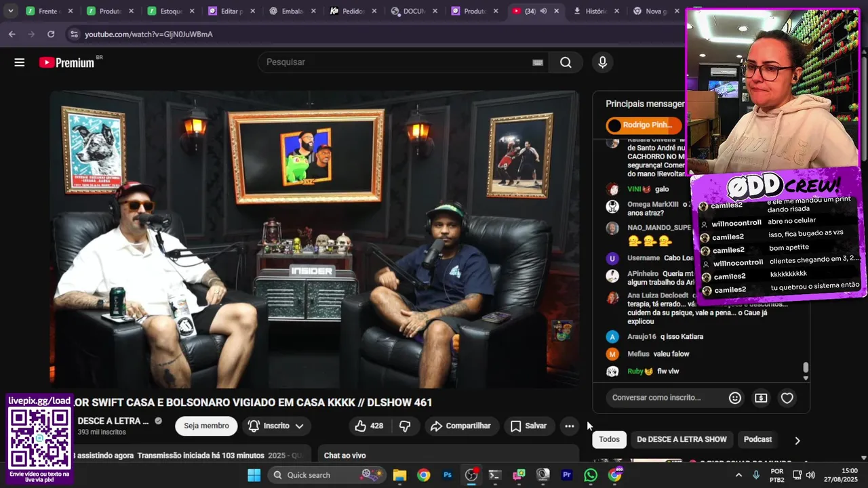This screenshot has height=488, width=868.
Task: Open terminal app from taskbar
Action: [x=495, y=474]
